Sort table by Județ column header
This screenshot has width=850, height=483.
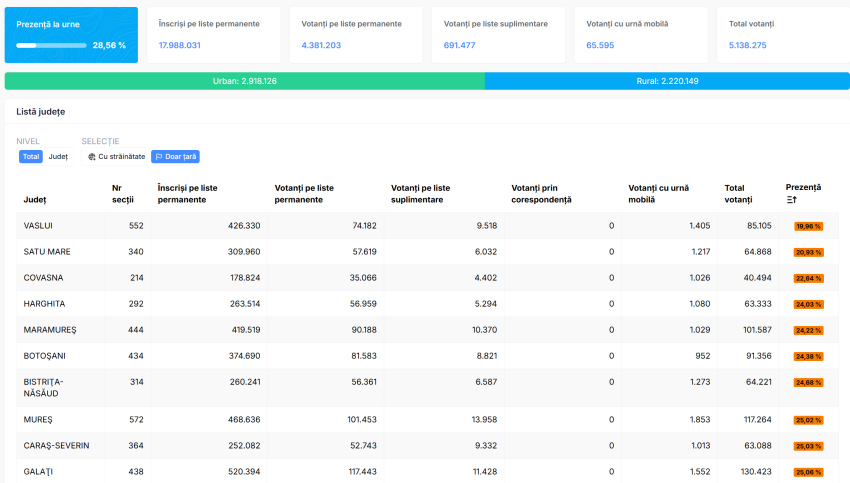[34, 200]
